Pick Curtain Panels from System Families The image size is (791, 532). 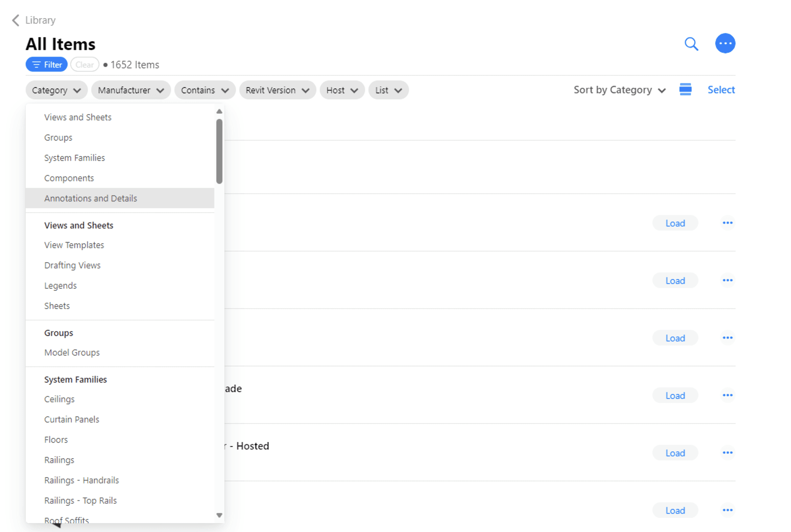[x=72, y=419]
